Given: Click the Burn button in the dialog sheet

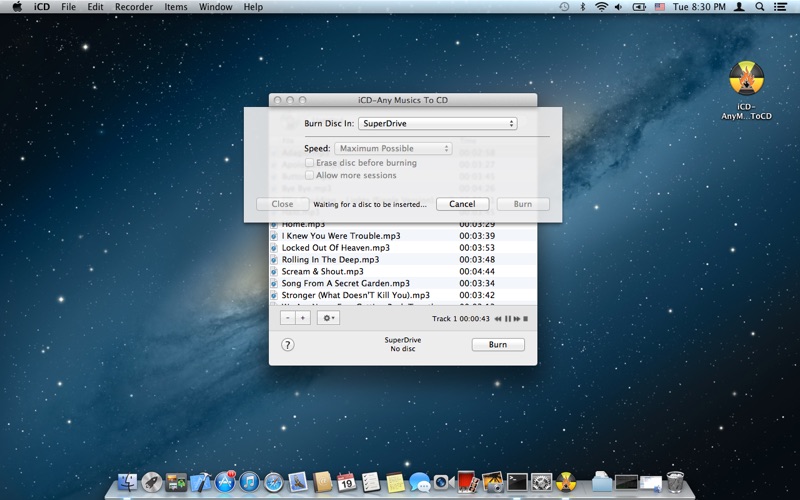Looking at the screenshot, I should [x=523, y=204].
